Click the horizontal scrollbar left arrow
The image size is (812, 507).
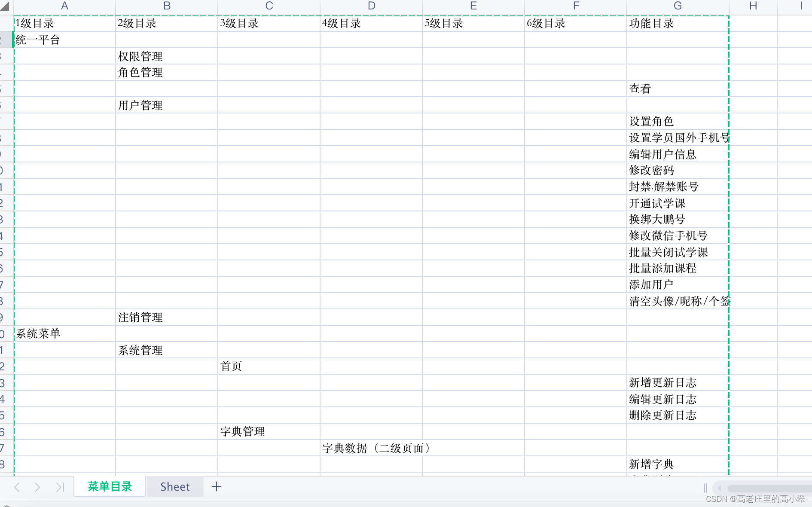click(719, 488)
